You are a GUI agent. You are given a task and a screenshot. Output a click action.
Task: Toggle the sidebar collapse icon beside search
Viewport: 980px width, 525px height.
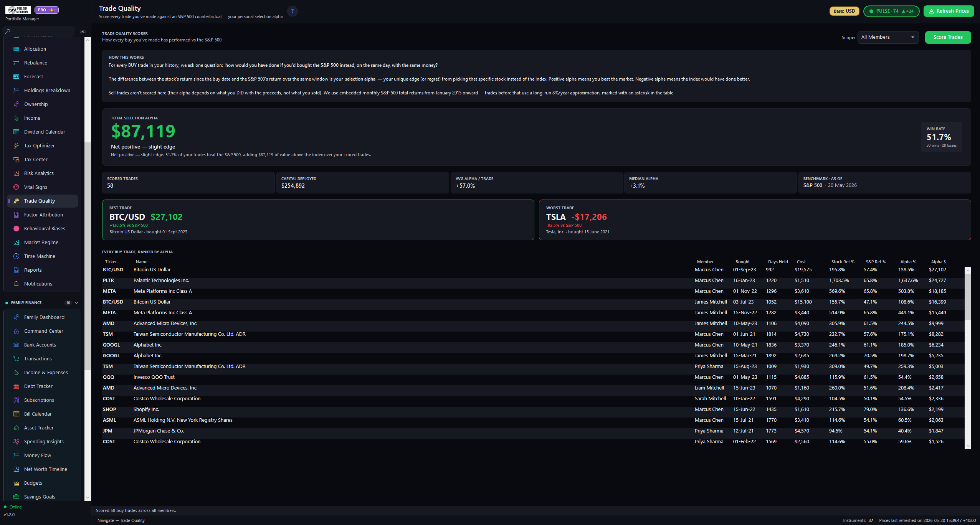[x=83, y=31]
